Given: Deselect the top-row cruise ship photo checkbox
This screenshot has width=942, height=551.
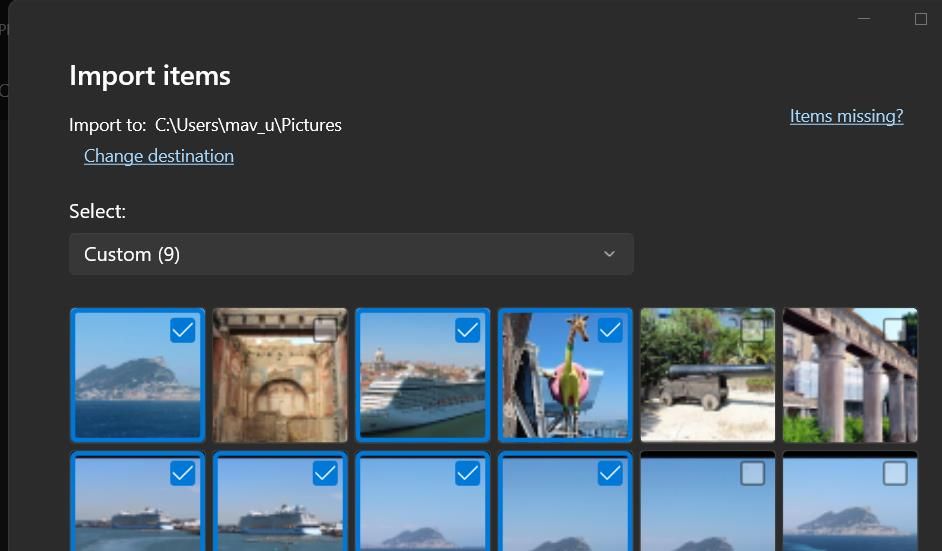Looking at the screenshot, I should pos(467,330).
